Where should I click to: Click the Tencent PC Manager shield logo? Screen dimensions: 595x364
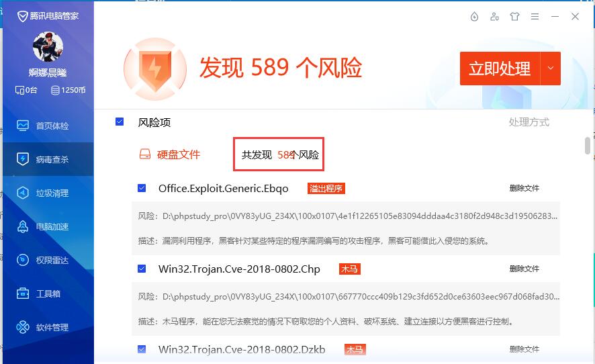point(23,16)
